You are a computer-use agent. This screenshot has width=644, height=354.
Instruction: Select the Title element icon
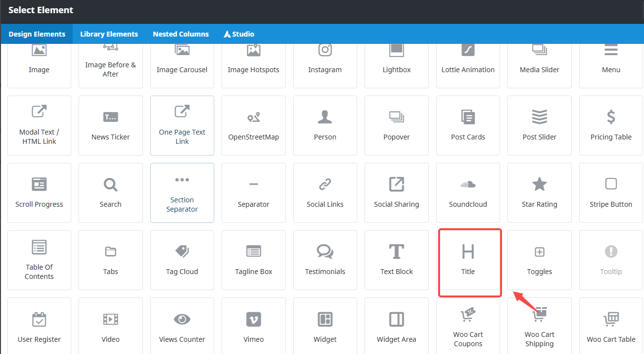click(x=468, y=252)
